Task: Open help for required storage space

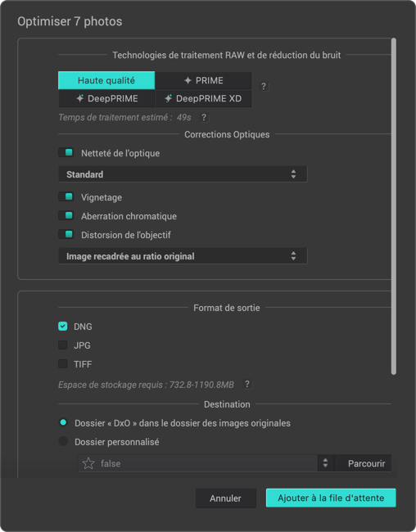Action: pos(247,384)
